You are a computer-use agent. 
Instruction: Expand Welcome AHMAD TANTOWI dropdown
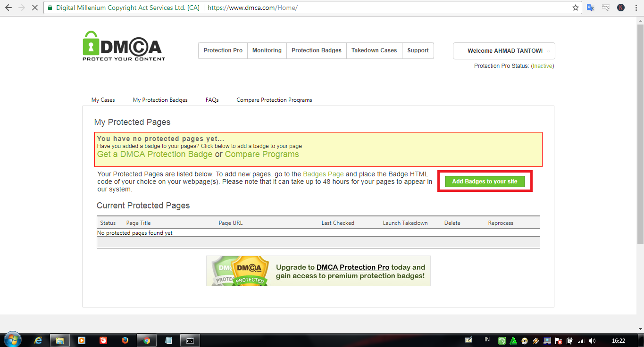click(x=504, y=51)
